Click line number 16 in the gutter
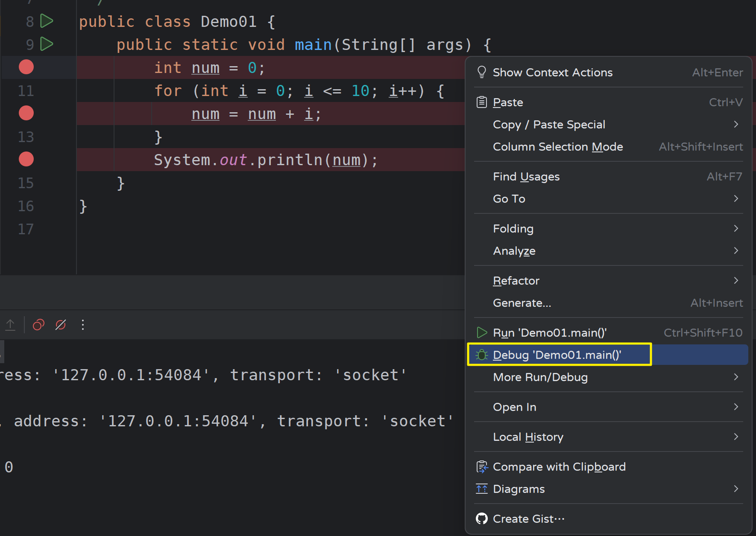 (x=26, y=206)
